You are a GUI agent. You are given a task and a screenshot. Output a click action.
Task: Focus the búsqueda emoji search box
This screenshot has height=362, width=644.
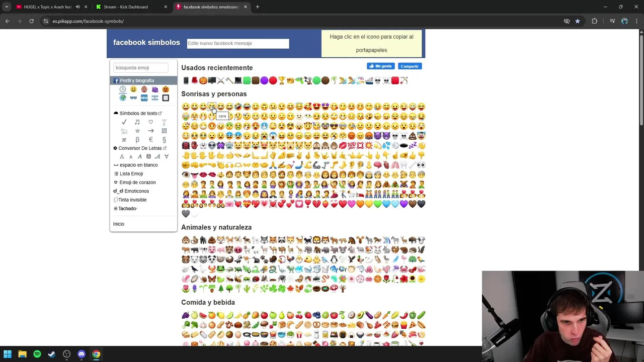point(140,67)
